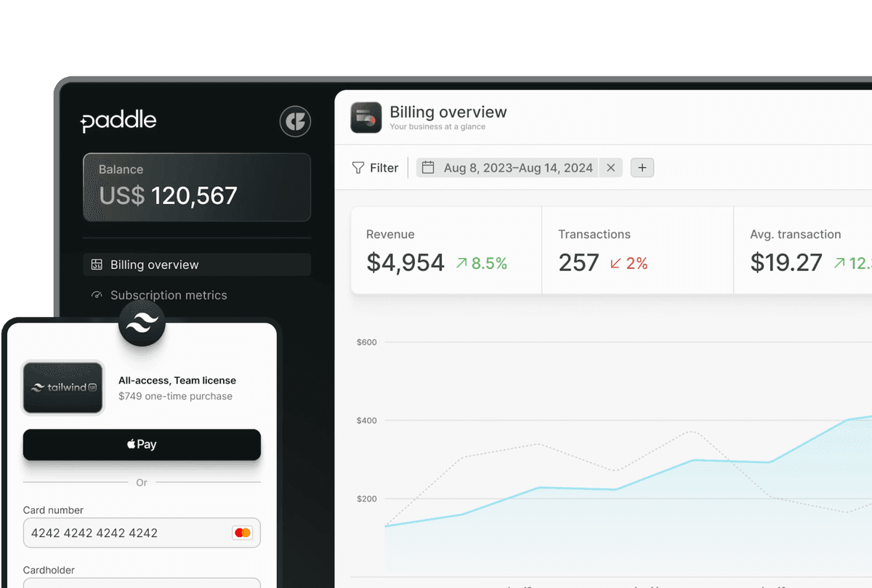Add a new filter with plus button
This screenshot has height=588, width=872.
coord(642,168)
